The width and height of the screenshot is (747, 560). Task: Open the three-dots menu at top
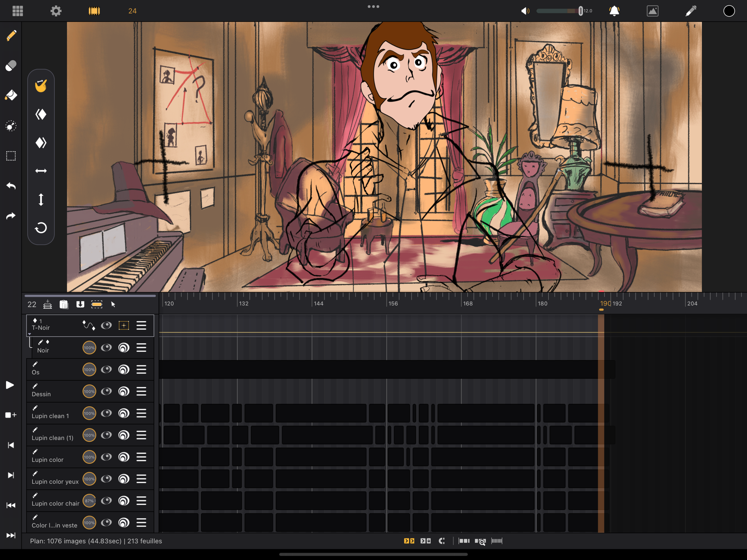pos(373,6)
